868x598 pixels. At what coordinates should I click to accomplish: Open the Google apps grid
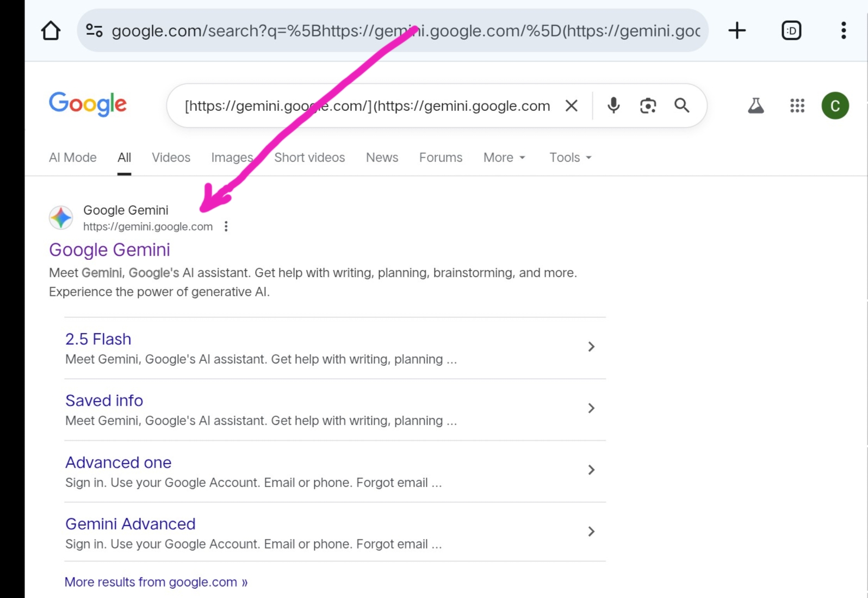[x=797, y=105]
